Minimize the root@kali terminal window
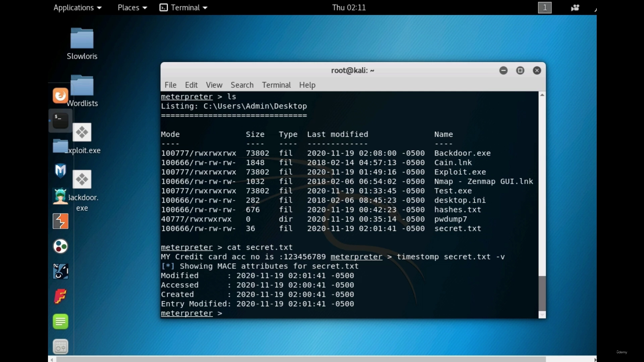This screenshot has width=644, height=362. [503, 70]
